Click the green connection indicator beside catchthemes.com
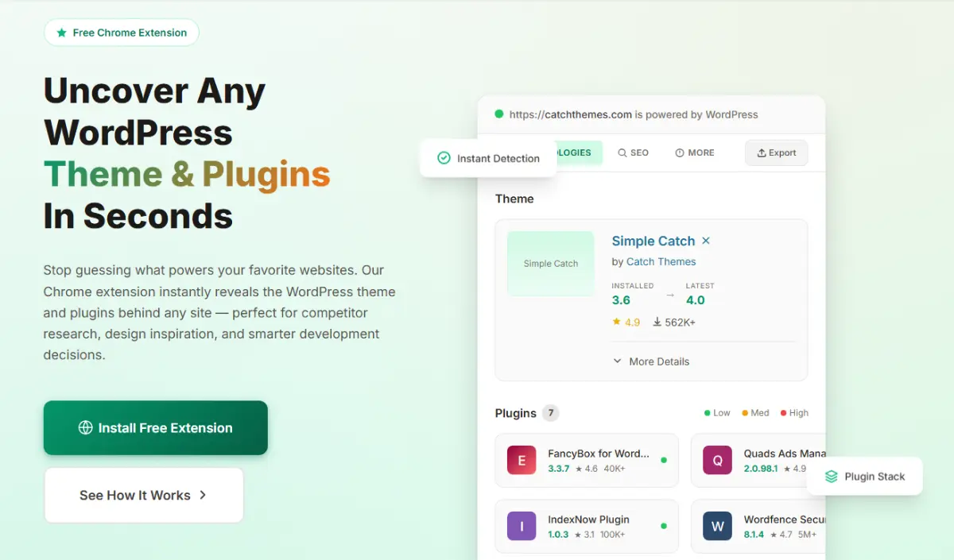954x560 pixels. tap(498, 114)
